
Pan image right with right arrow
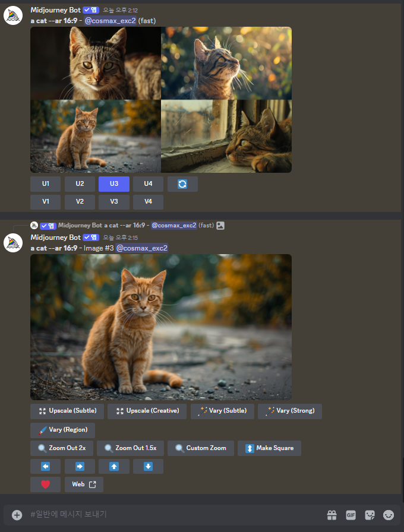click(80, 467)
